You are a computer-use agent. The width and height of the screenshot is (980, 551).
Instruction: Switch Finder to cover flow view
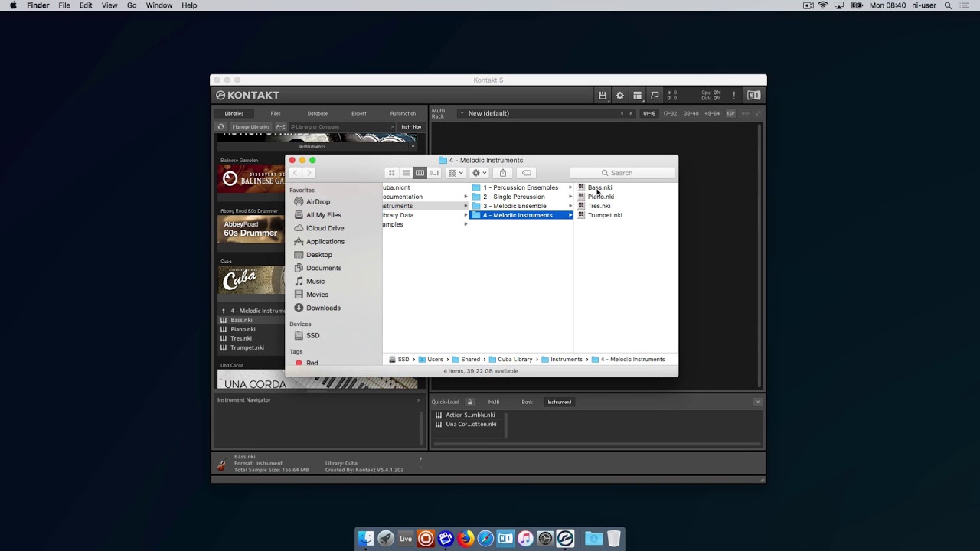(x=434, y=173)
